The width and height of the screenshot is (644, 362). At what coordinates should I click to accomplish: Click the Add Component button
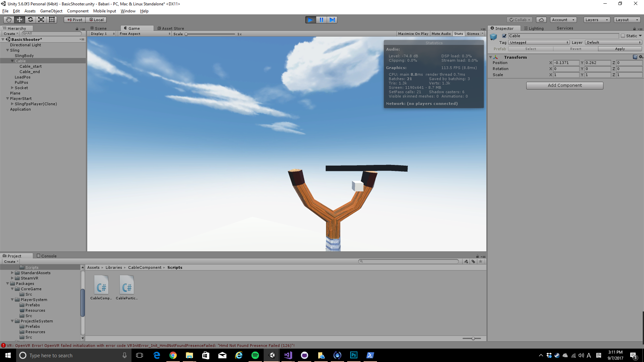[x=565, y=85]
